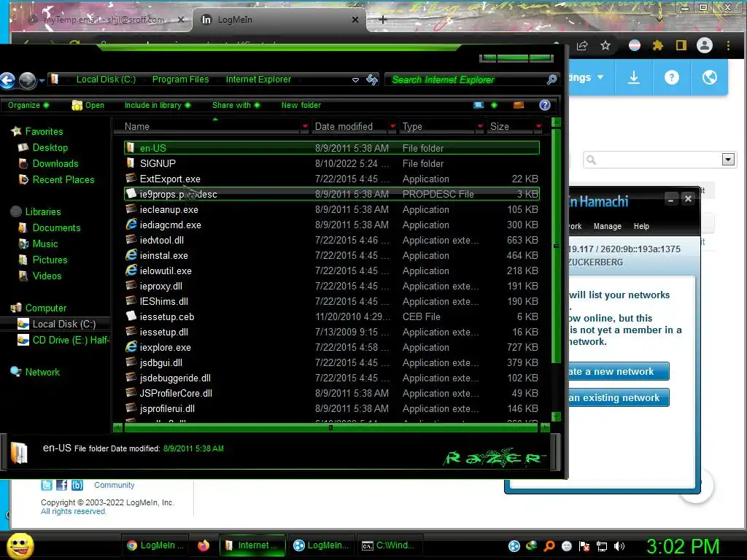Click the Facebook icon in page footer

61,485
